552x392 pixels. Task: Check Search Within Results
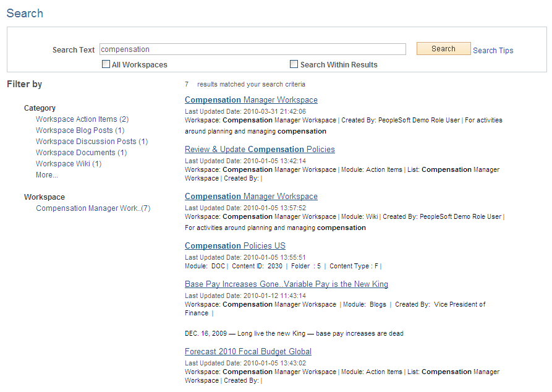click(x=294, y=64)
